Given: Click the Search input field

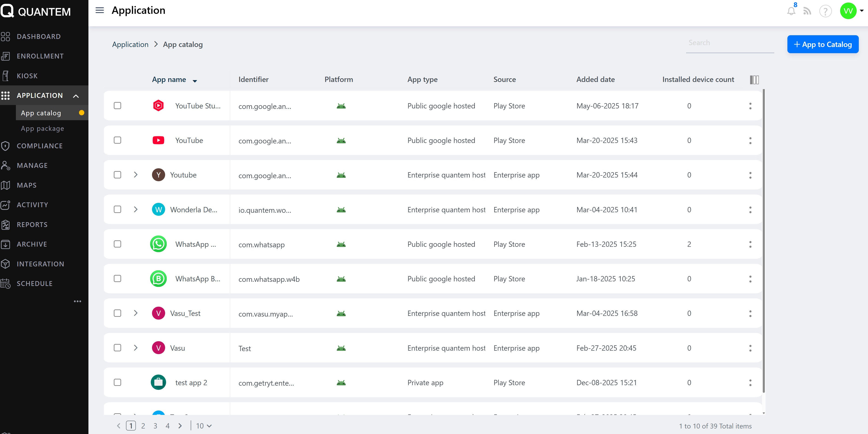Looking at the screenshot, I should (x=730, y=43).
